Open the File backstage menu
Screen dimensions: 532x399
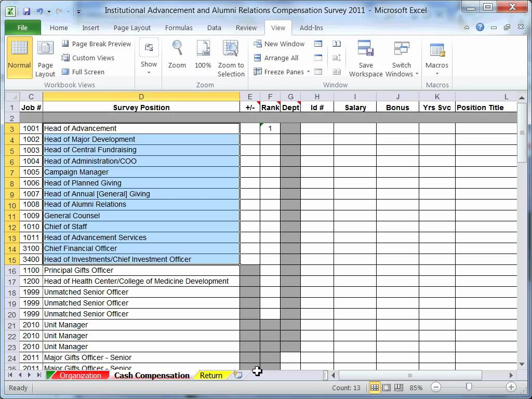(22, 28)
